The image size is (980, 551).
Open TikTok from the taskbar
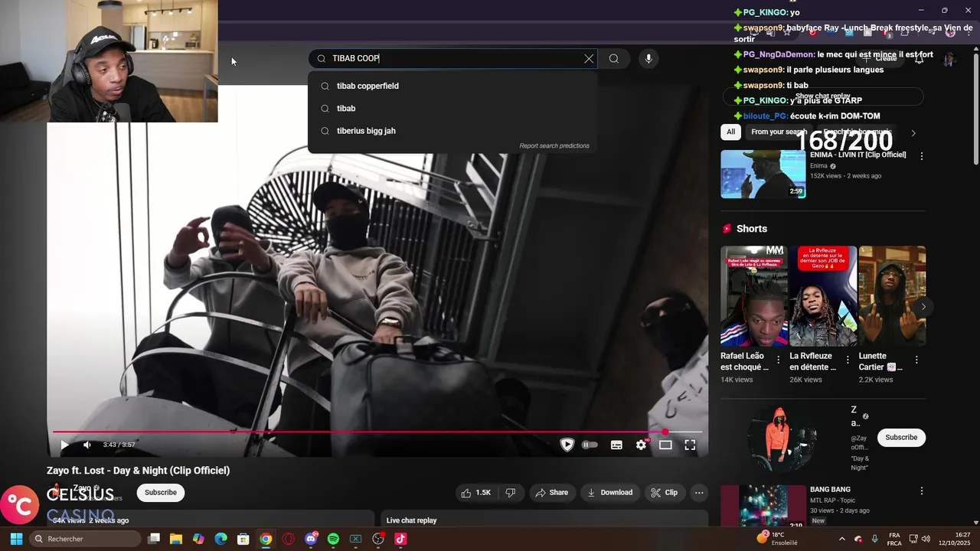400,539
